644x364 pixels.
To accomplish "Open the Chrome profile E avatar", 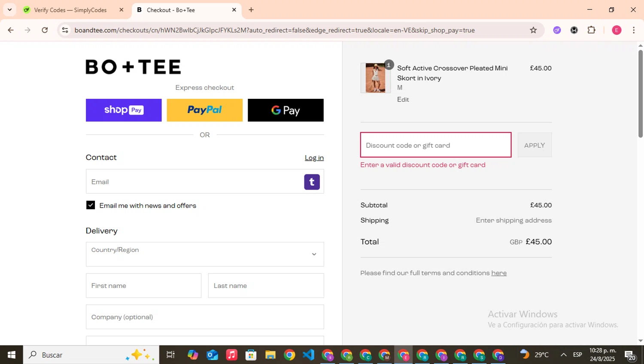I will [617, 30].
